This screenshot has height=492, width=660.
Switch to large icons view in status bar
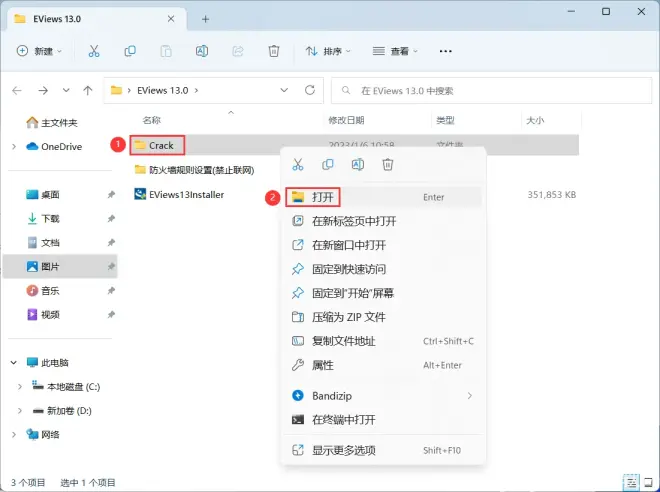click(x=648, y=482)
